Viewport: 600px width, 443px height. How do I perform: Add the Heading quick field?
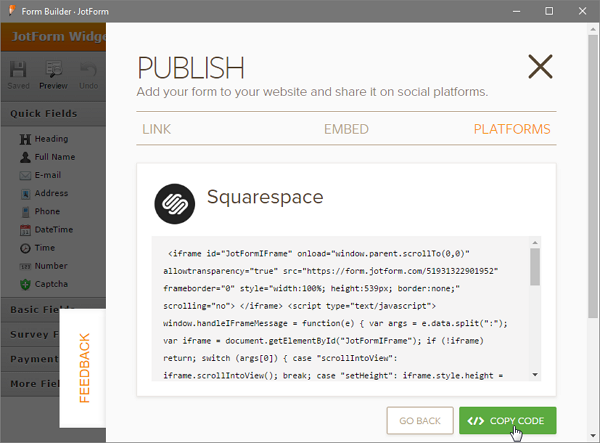tap(50, 139)
